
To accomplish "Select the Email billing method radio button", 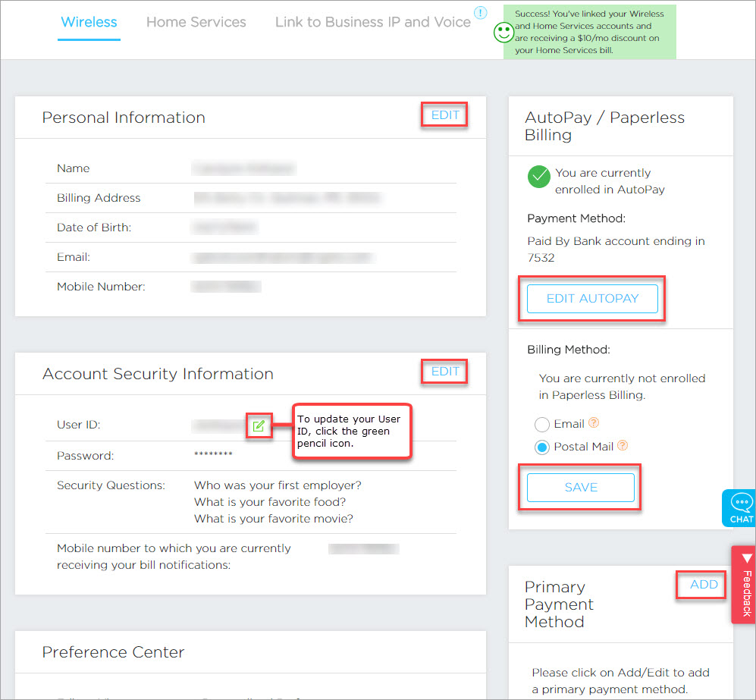I will pyautogui.click(x=541, y=425).
